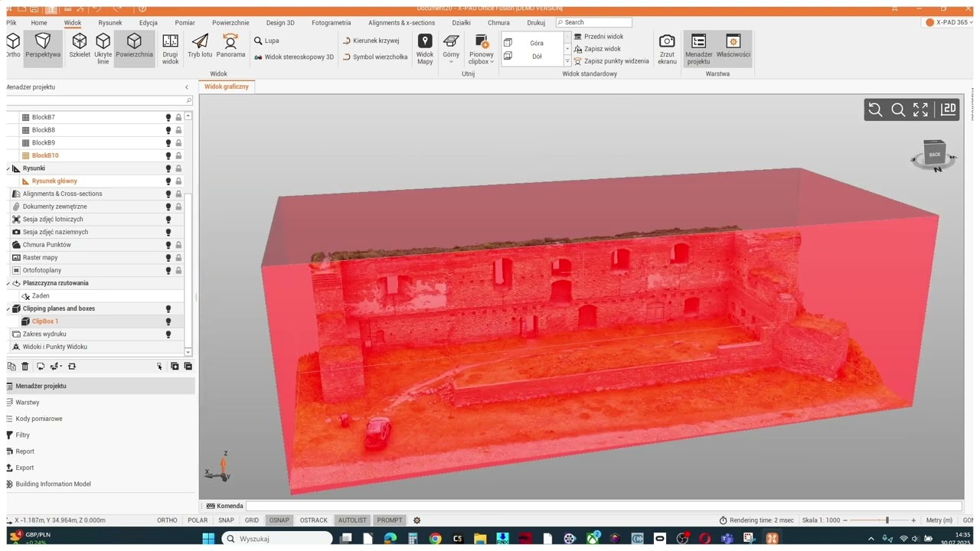Toggle visibility of Ortofotoplany

pos(168,270)
